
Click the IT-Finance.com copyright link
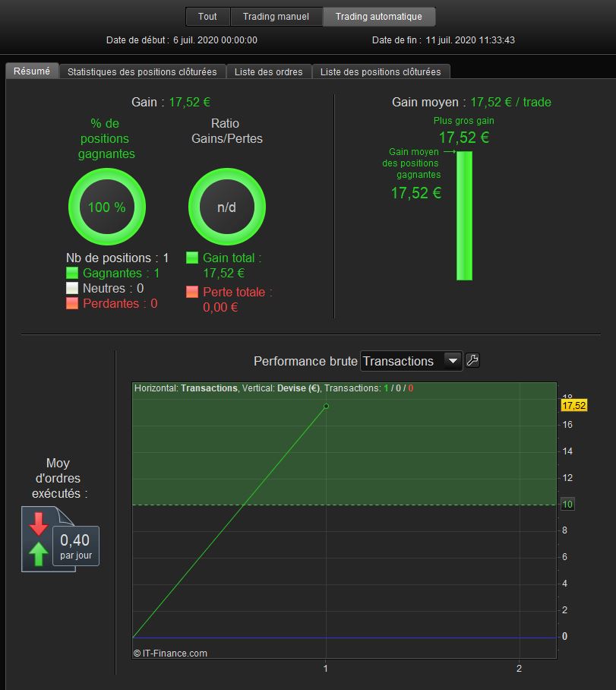coord(170,653)
